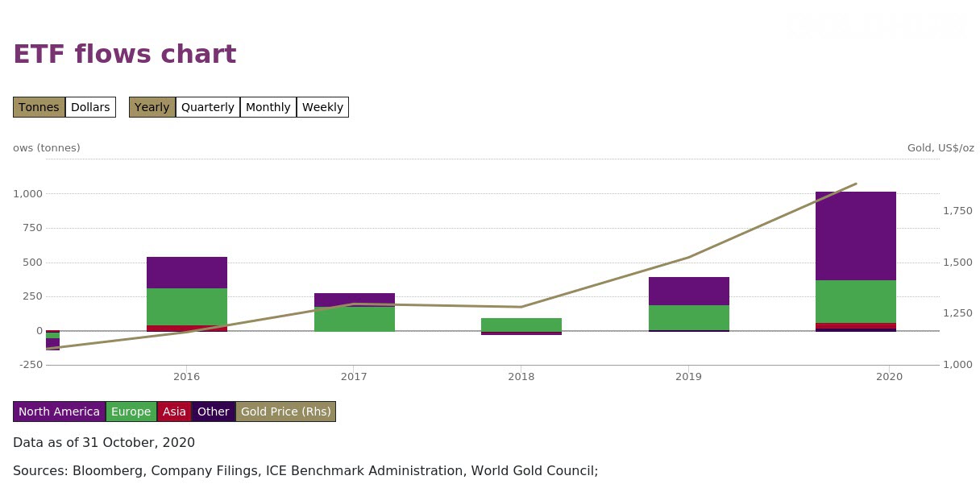Viewport: 980px width, 484px height.
Task: Select the Yearly period tab
Action: pyautogui.click(x=152, y=107)
